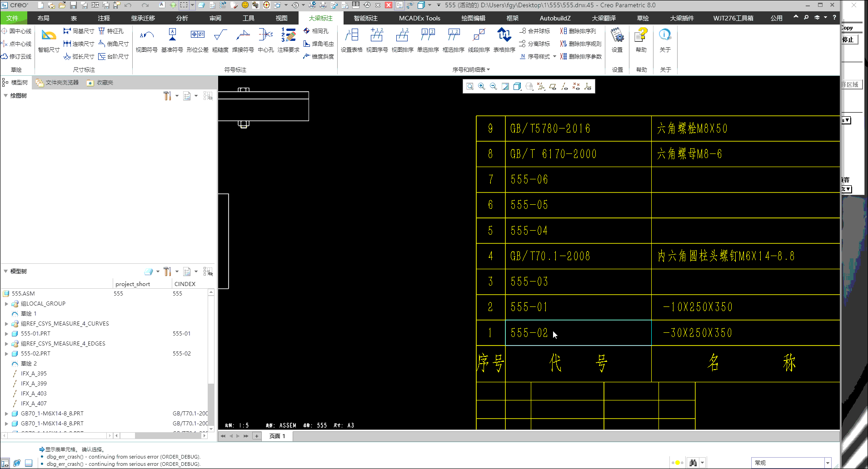The width and height of the screenshot is (868, 469).
Task: Click the 555-02 cell in the BOM table
Action: coord(578,333)
